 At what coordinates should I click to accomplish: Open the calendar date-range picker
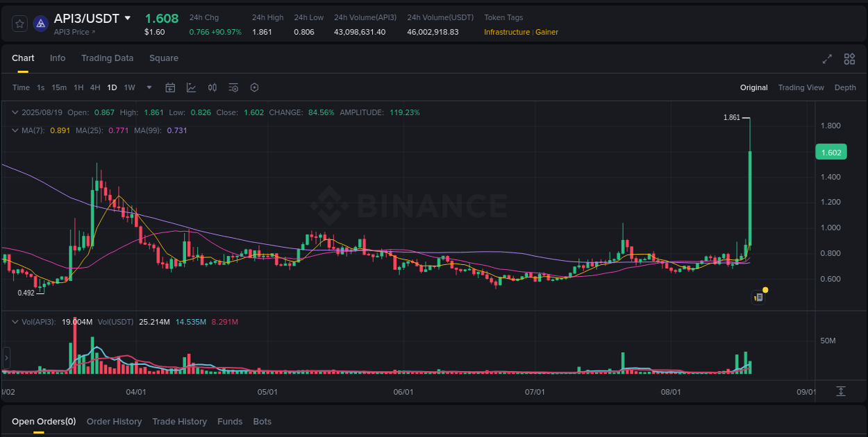tap(170, 87)
